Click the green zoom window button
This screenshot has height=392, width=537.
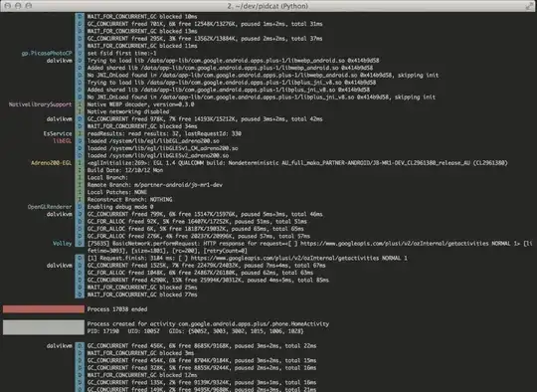[29, 6]
